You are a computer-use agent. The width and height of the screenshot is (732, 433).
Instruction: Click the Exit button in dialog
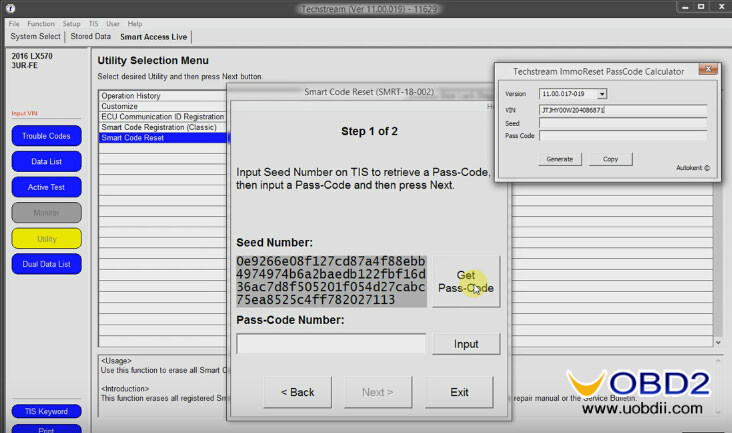pos(459,392)
